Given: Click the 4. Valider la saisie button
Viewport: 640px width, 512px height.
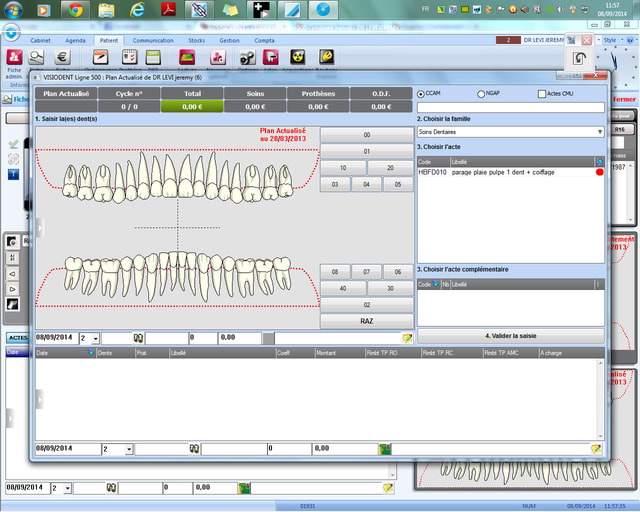Looking at the screenshot, I should point(510,336).
